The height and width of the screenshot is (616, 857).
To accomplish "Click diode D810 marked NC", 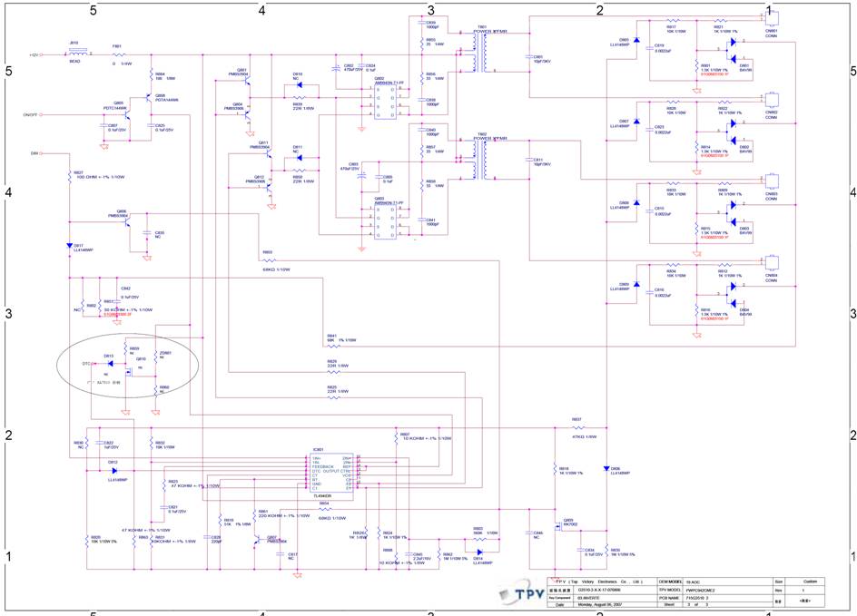I will click(x=299, y=86).
